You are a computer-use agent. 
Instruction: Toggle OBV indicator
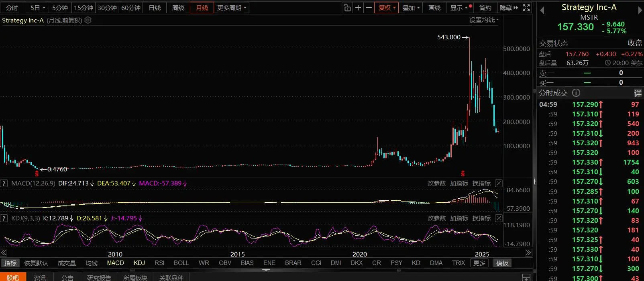225,263
